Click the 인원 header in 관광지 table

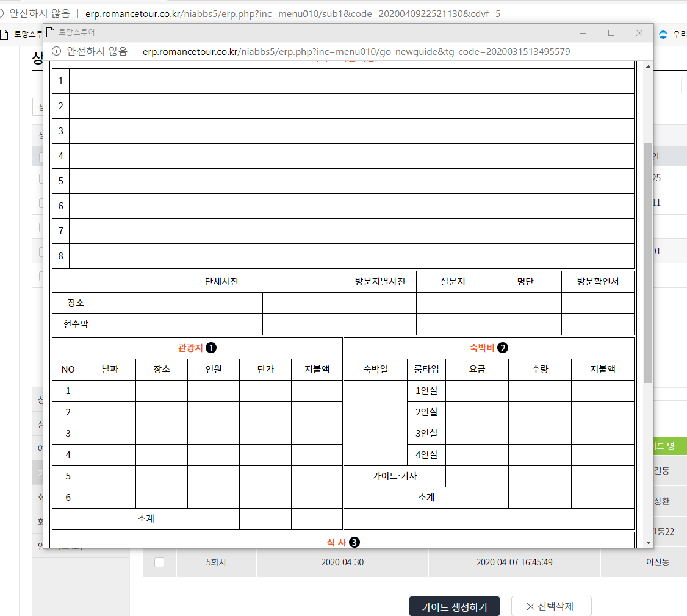click(214, 370)
